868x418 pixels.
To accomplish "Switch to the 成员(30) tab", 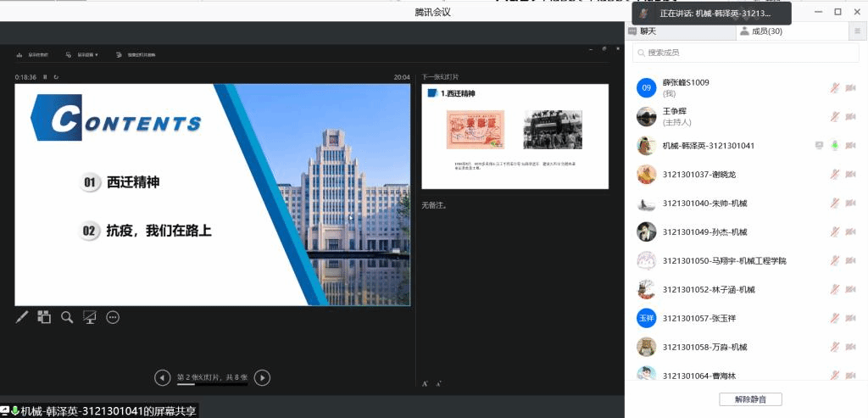I will (760, 31).
